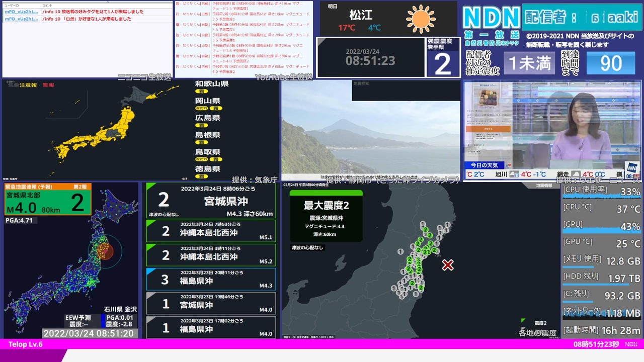
Task: Click the Mt. Fuji live camera feed
Action: (371, 130)
